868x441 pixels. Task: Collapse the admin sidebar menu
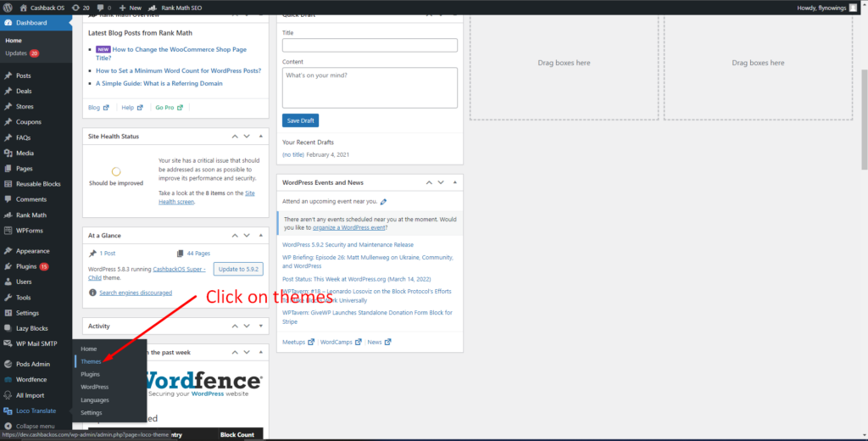(x=30, y=426)
